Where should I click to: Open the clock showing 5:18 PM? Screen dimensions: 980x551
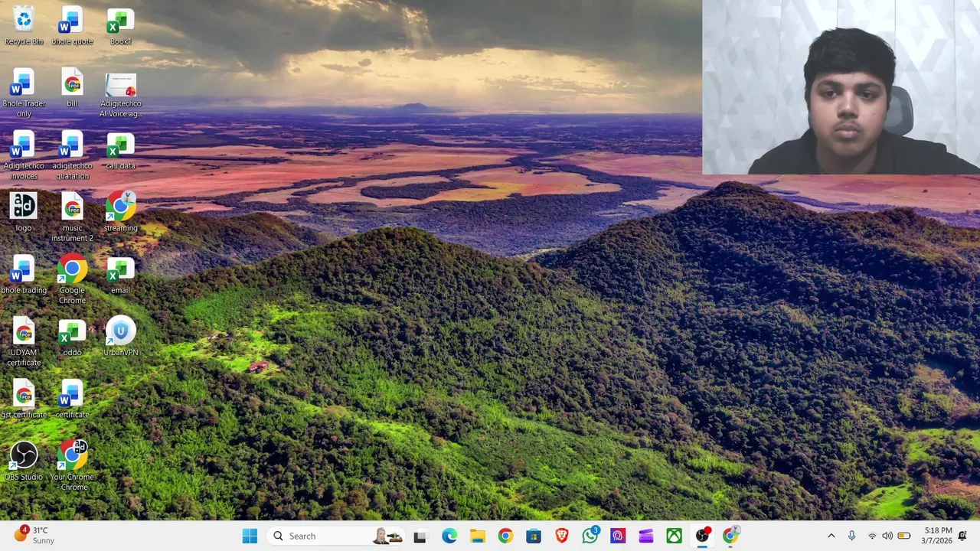(x=938, y=536)
